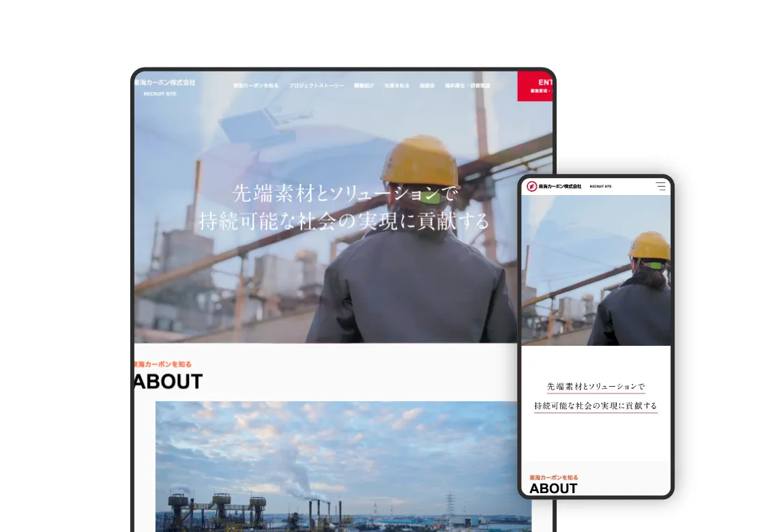Click the phone text 先端素材とソリューションで
Image resolution: width=764 pixels, height=532 pixels.
(596, 386)
